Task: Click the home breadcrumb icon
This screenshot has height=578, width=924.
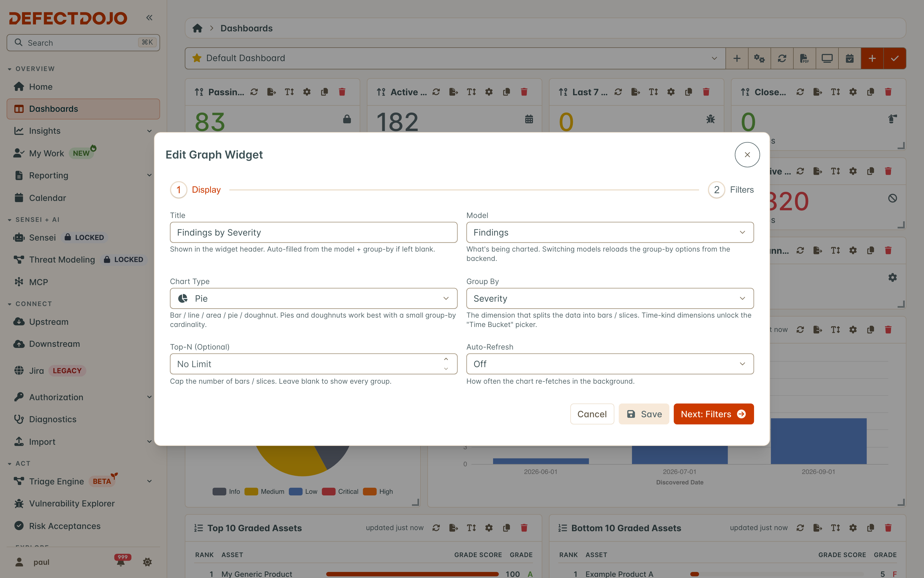Action: point(197,28)
